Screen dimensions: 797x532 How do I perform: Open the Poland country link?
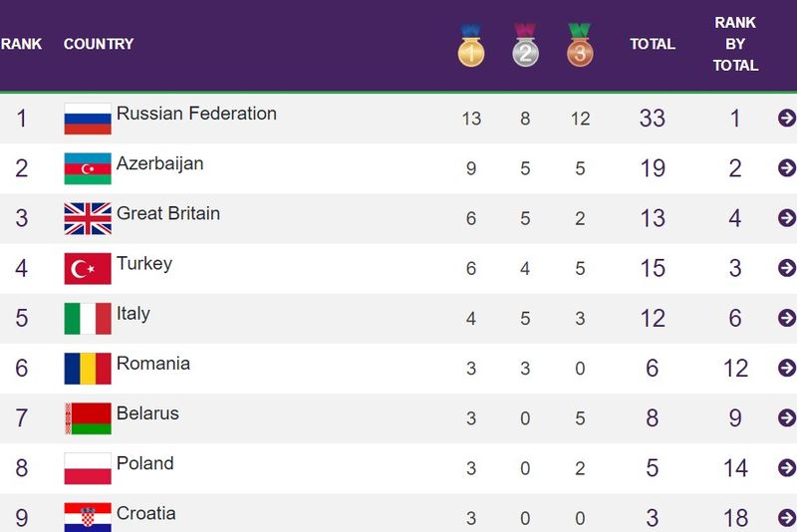145,463
